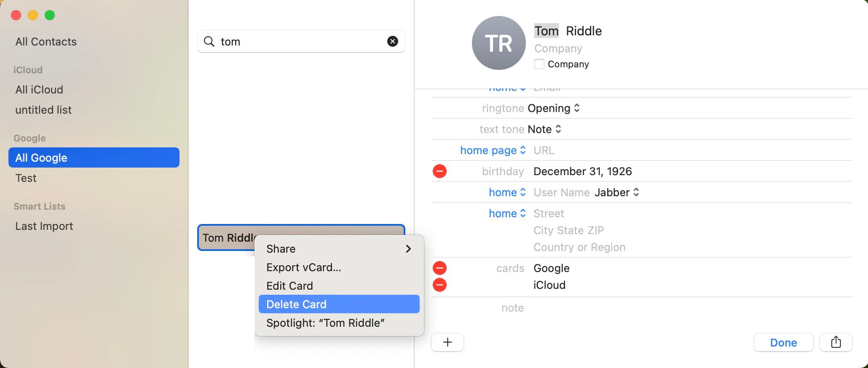
Task: Click the magnifying glass search icon
Action: (x=209, y=41)
